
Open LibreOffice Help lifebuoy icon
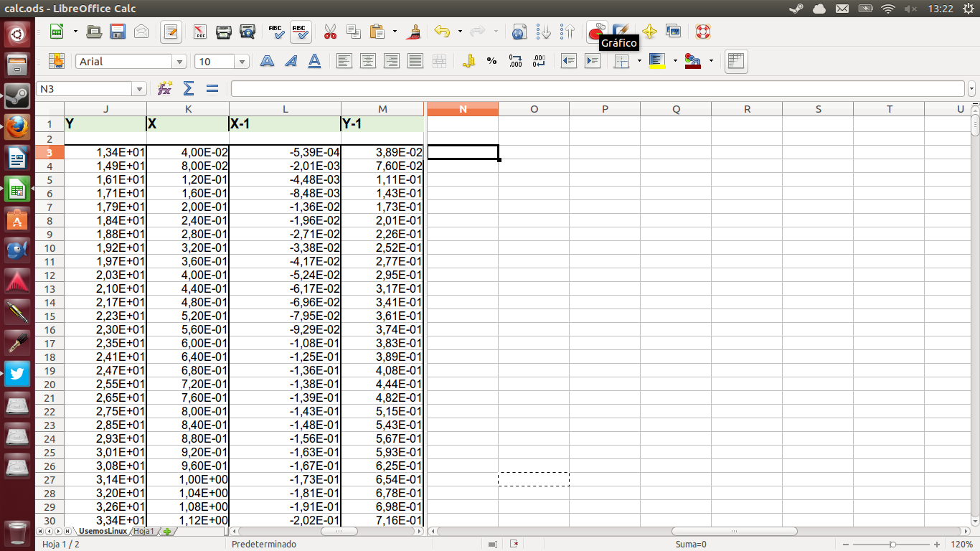click(x=702, y=32)
